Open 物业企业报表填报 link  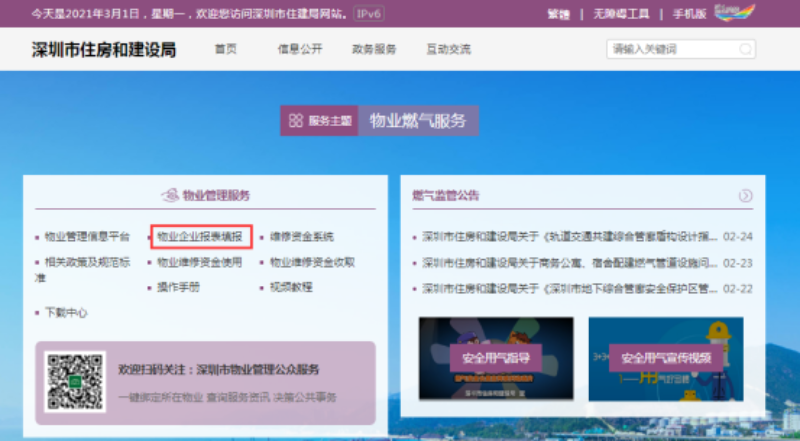click(199, 237)
